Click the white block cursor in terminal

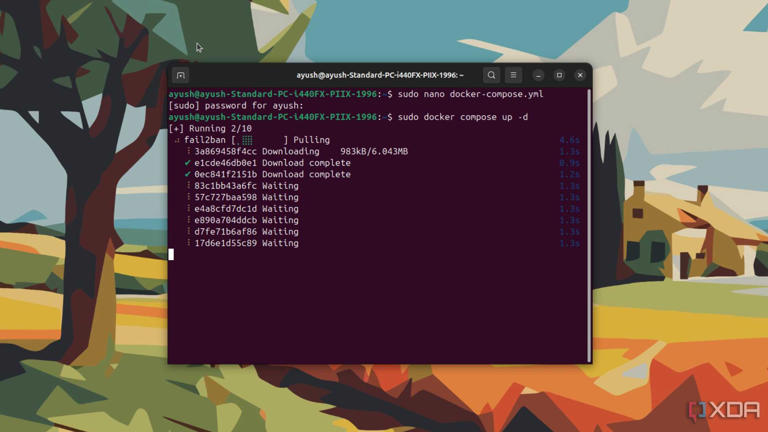[x=171, y=254]
